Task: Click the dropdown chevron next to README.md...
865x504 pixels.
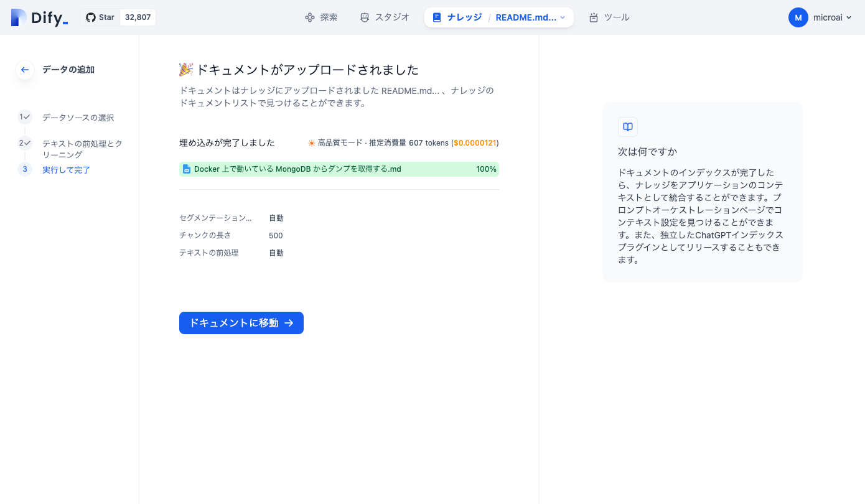Action: [563, 17]
